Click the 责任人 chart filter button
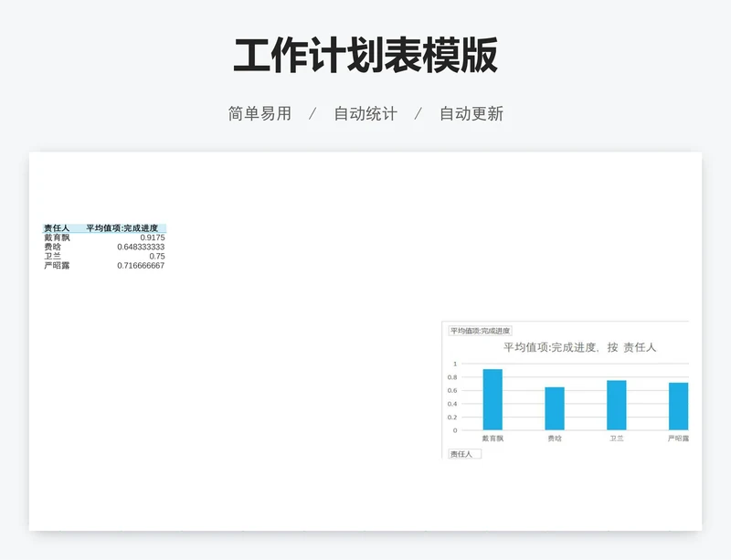The image size is (731, 560). click(x=464, y=454)
